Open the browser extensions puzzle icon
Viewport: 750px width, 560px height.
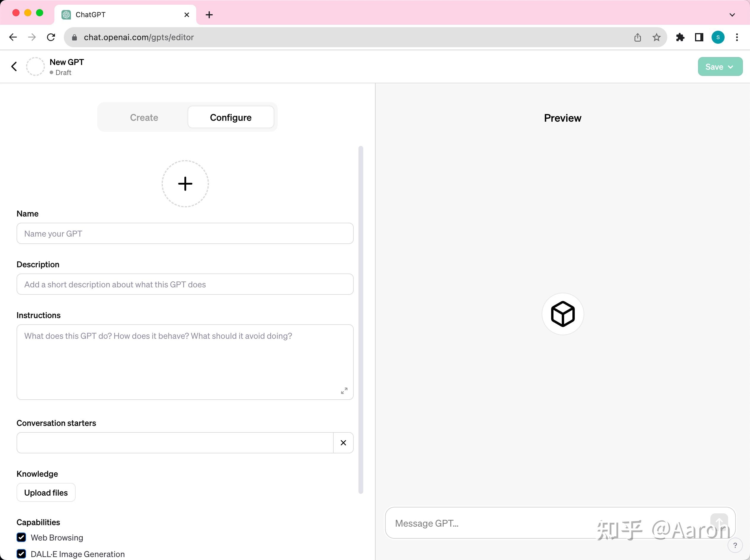click(680, 37)
